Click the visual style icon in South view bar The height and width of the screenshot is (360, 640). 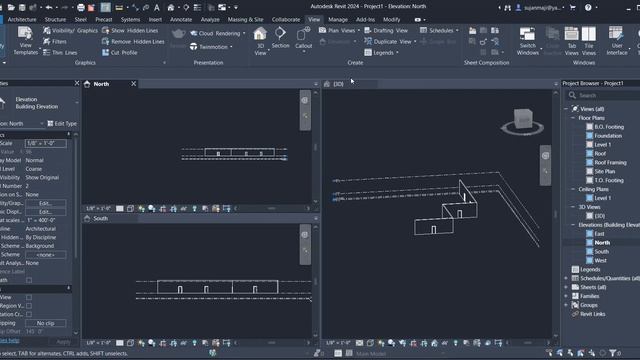click(x=130, y=343)
